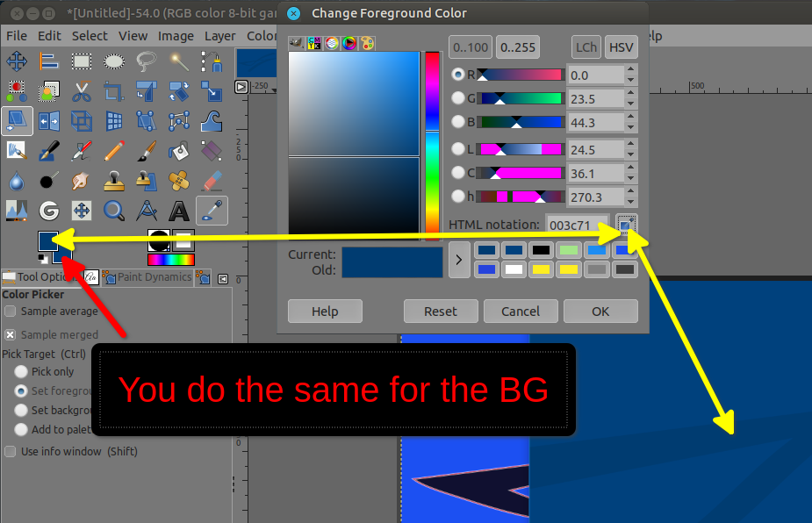Activate the Foreground Select tool

(x=49, y=91)
